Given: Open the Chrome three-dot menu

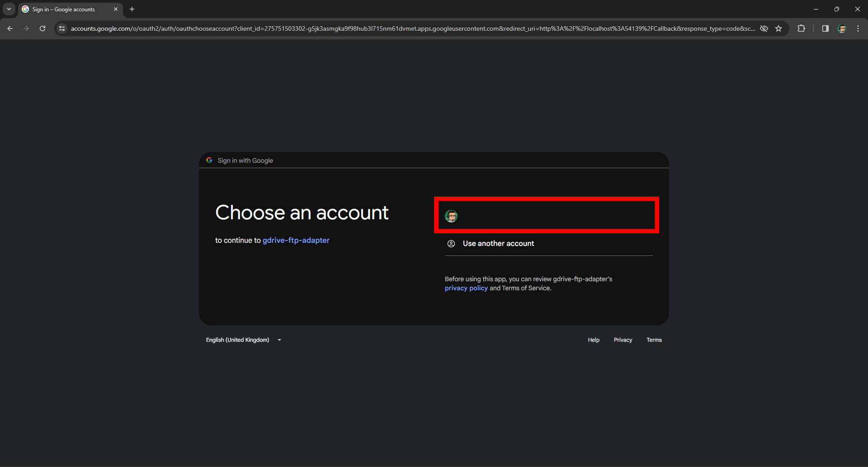Looking at the screenshot, I should coord(858,28).
